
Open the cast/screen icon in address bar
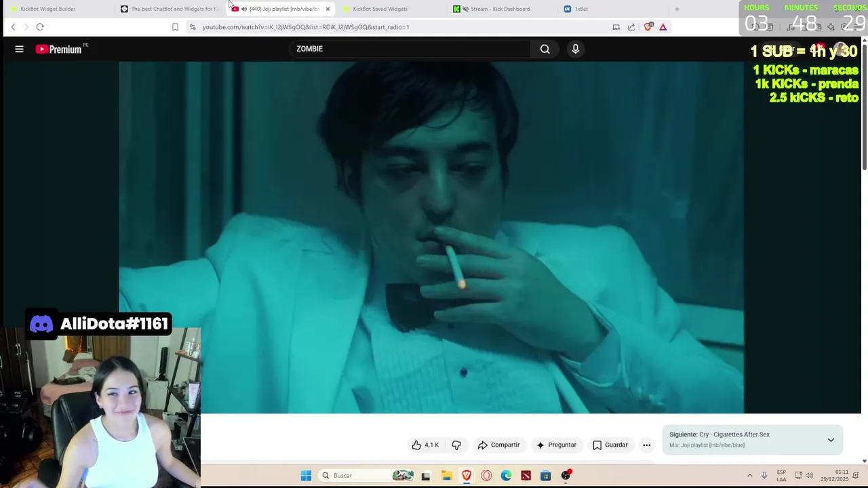coord(616,27)
